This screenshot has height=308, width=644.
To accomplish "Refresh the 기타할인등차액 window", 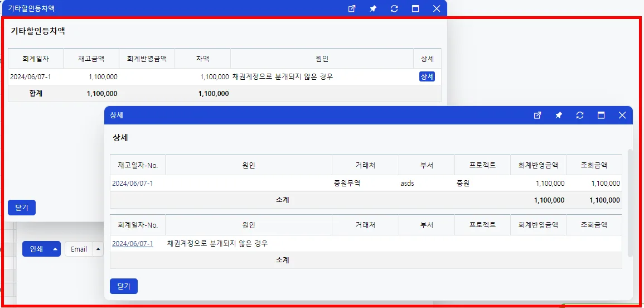I will click(x=394, y=8).
